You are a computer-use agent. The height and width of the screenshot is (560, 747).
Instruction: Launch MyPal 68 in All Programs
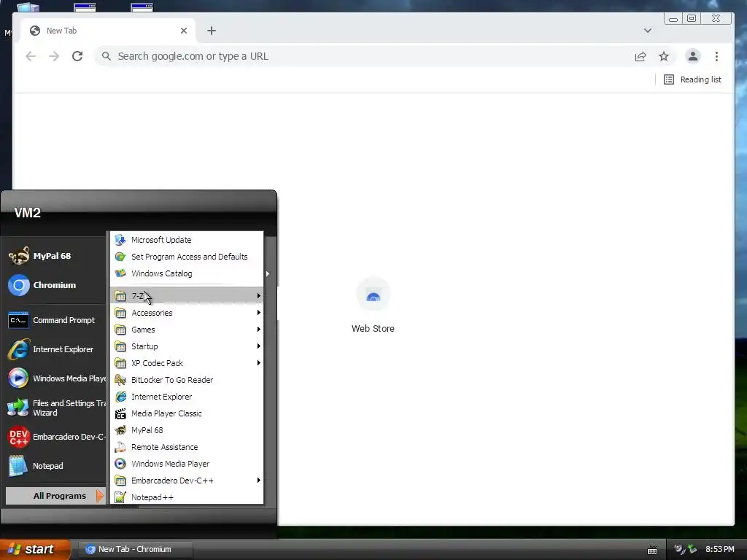coord(187,430)
